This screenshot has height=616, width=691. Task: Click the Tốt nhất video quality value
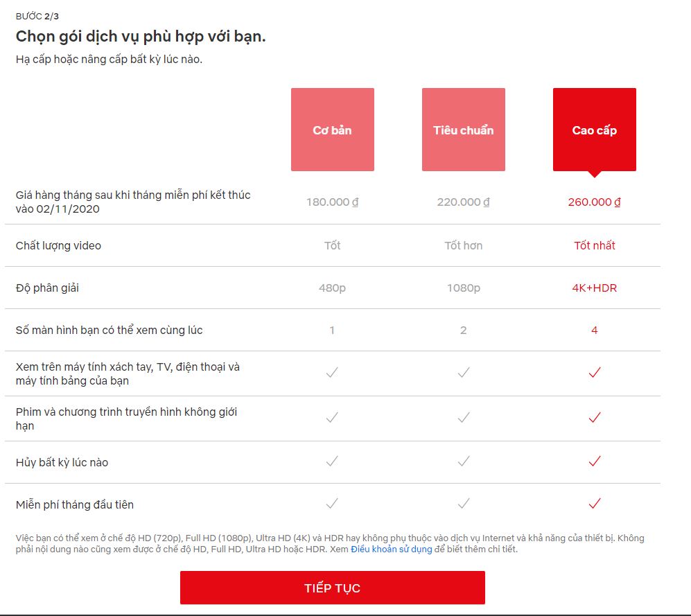594,245
